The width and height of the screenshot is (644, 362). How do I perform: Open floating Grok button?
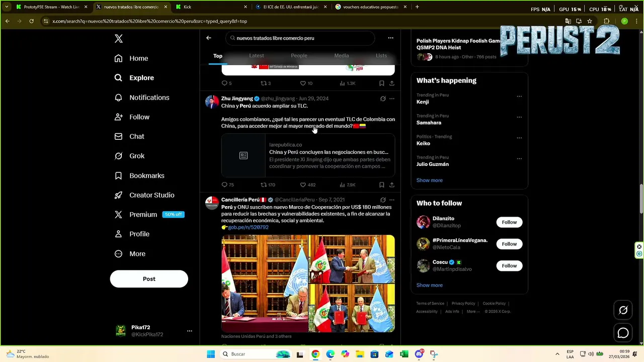623,310
